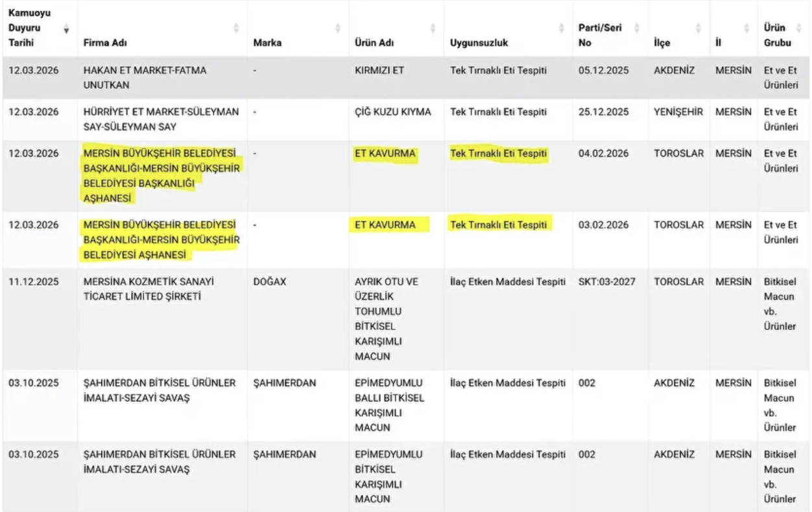The height and width of the screenshot is (512, 812).
Task: Click the İlçe column sort arrows
Action: pos(699,29)
